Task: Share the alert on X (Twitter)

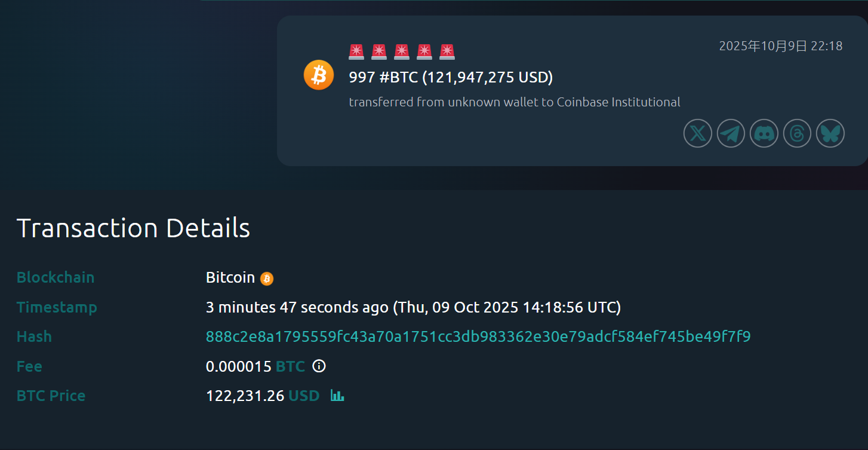Action: tap(697, 133)
